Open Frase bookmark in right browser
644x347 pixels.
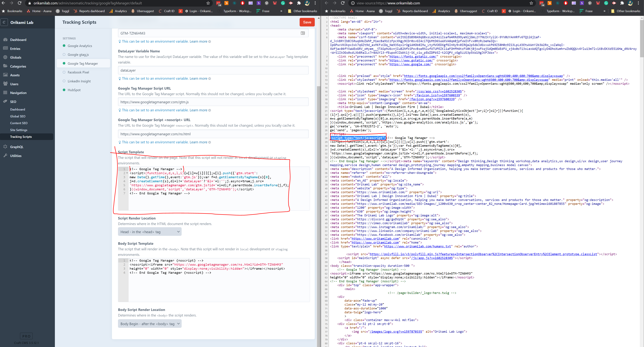pyautogui.click(x=586, y=11)
